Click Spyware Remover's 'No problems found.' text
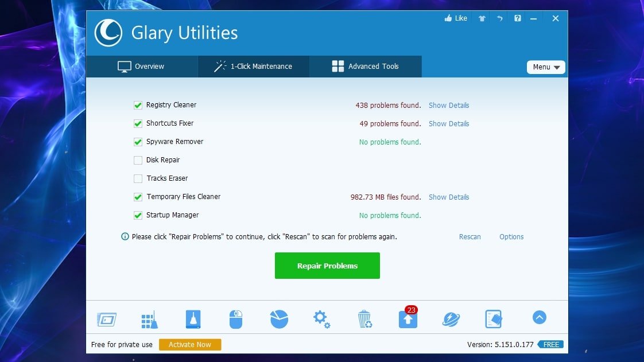The height and width of the screenshot is (362, 644). point(390,142)
